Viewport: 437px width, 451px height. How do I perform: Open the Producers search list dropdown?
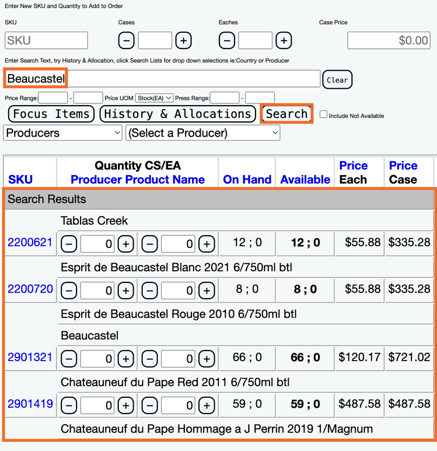pos(63,133)
